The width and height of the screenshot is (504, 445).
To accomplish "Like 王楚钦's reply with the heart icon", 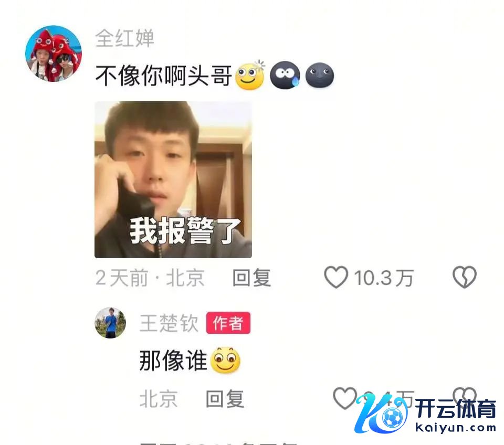I will tap(344, 398).
